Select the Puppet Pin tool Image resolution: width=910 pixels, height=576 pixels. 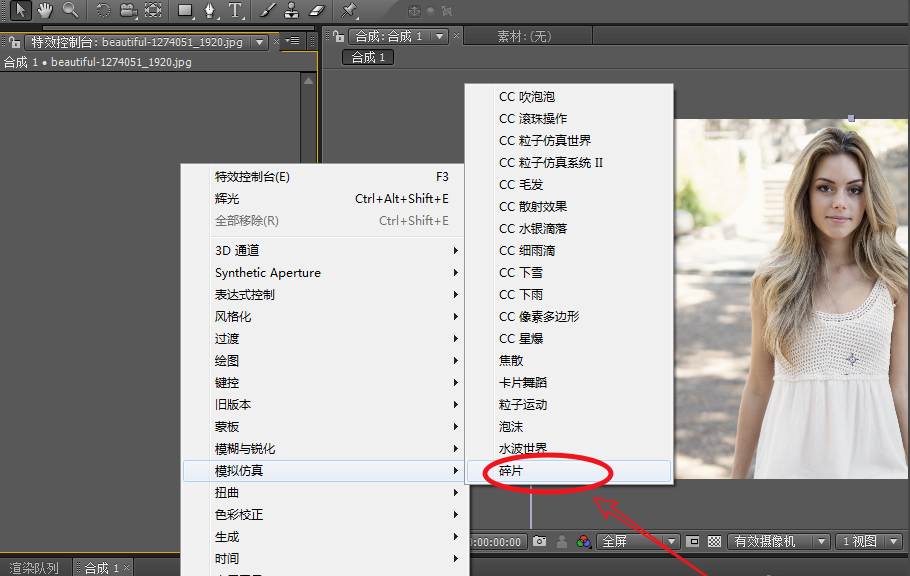pyautogui.click(x=349, y=10)
